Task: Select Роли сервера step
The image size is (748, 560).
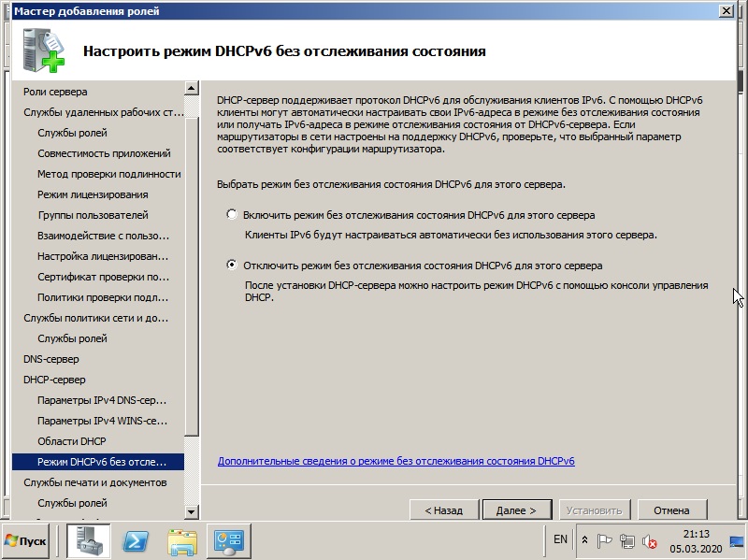Action: [55, 92]
